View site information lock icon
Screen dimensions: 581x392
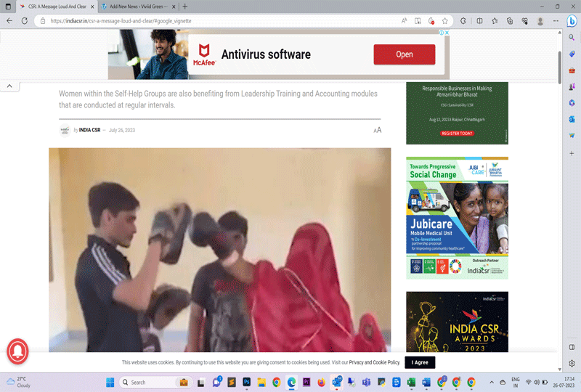coord(43,21)
